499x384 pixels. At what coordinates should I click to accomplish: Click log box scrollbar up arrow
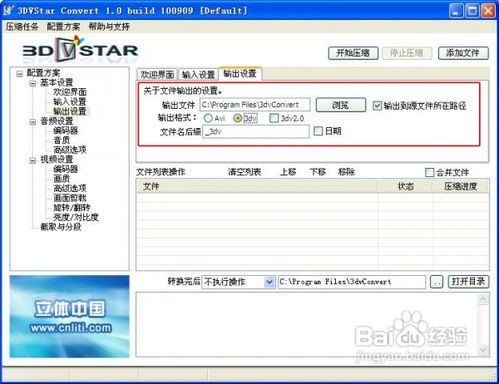coord(483,300)
